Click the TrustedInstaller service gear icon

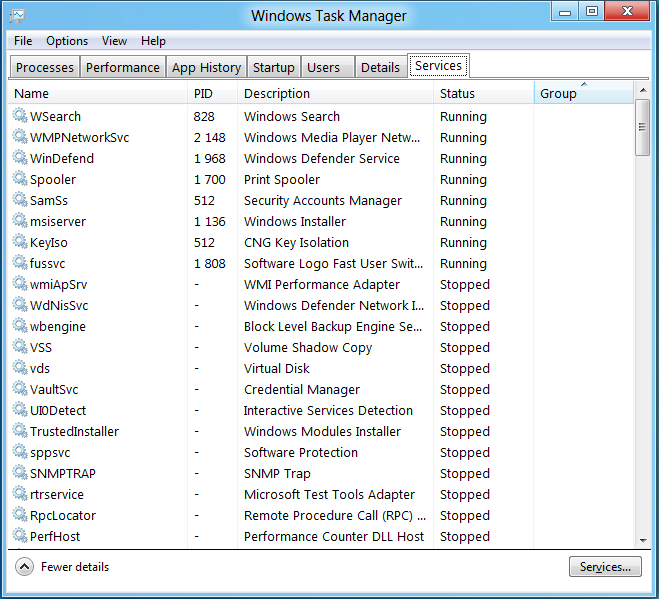click(x=20, y=430)
